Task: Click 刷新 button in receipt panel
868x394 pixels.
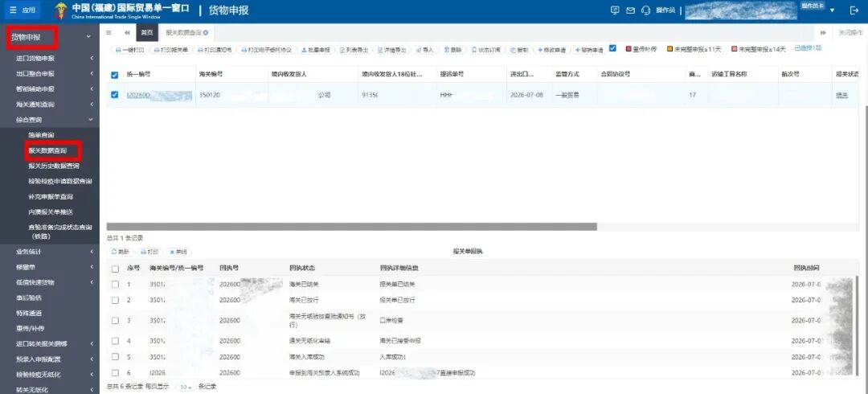Action: pyautogui.click(x=120, y=252)
